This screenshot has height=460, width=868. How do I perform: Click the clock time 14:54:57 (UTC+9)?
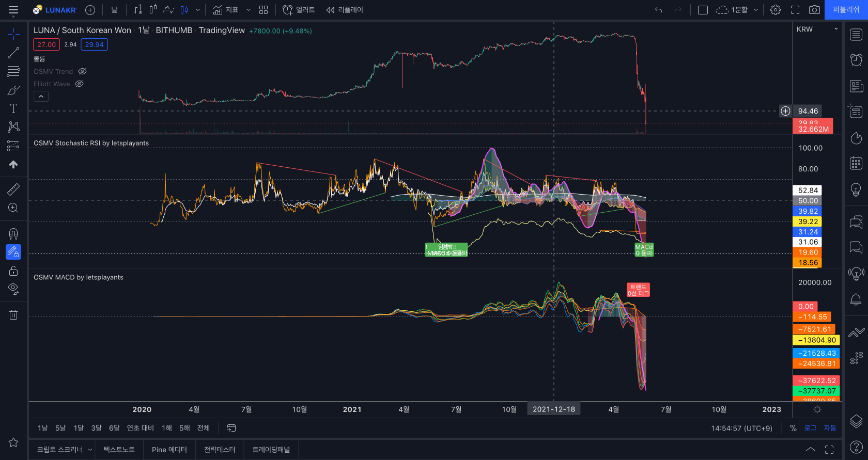[741, 429]
